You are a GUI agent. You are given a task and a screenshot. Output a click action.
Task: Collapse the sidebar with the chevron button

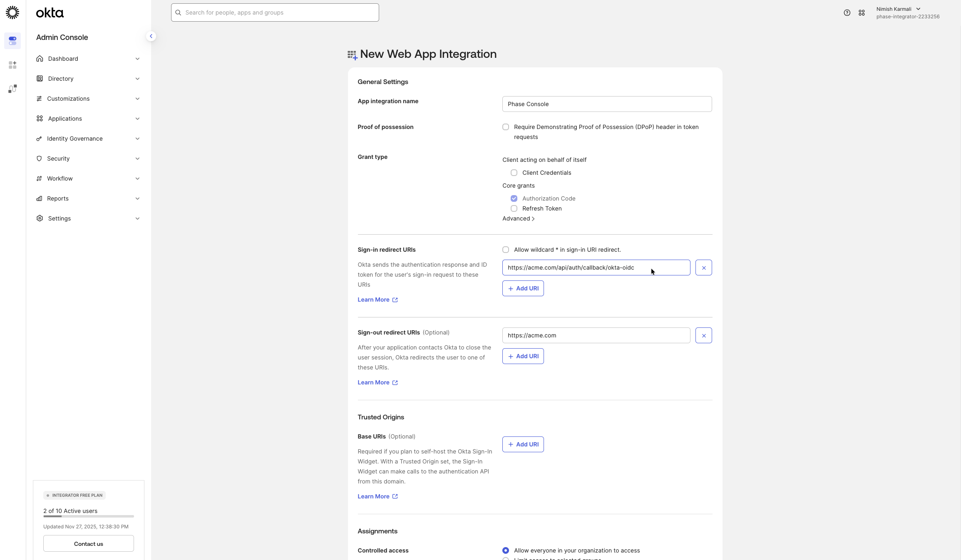pos(151,36)
